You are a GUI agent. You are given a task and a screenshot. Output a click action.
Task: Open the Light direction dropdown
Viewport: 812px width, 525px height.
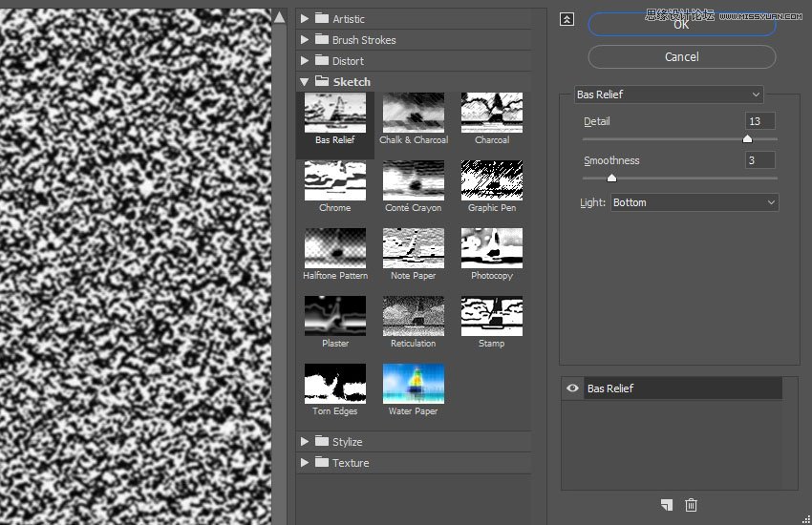[x=694, y=202]
